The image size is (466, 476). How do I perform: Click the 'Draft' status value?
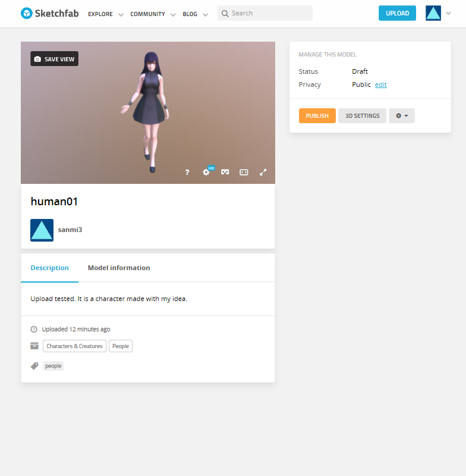[x=360, y=71]
